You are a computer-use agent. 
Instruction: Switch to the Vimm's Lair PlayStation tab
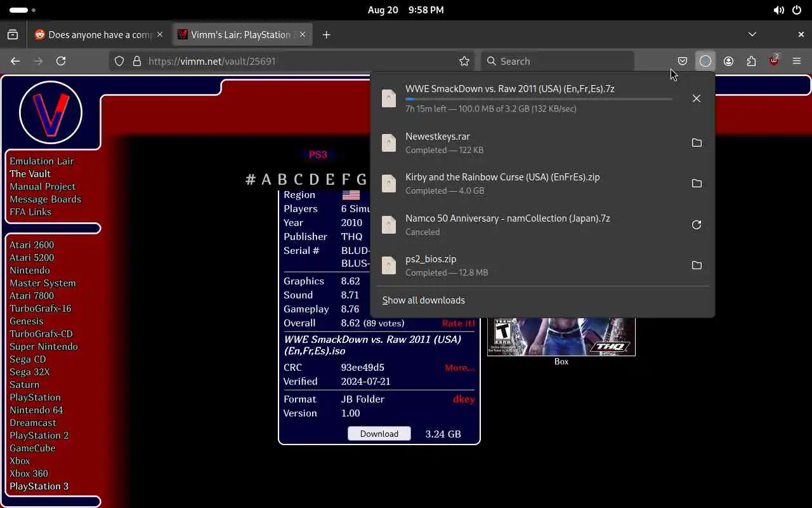[x=241, y=35]
